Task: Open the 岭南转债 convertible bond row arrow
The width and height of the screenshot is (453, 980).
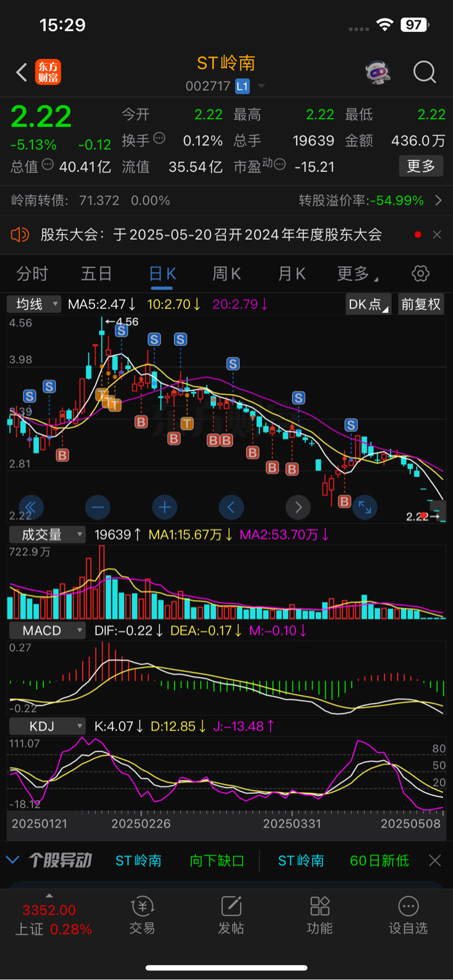Action: [x=438, y=200]
